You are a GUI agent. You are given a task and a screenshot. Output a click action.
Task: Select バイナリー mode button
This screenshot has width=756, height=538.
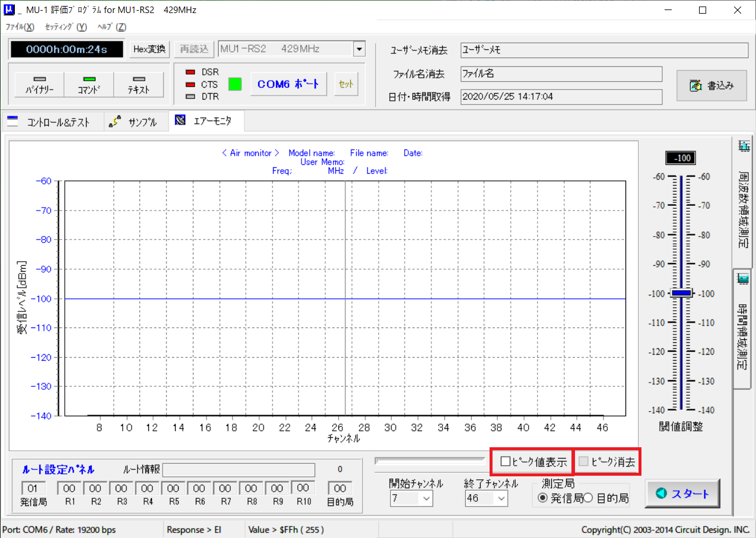(x=39, y=85)
